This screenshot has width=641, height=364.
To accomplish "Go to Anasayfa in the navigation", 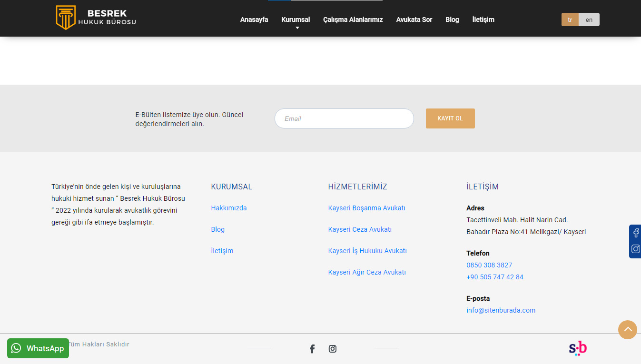I will [x=254, y=20].
